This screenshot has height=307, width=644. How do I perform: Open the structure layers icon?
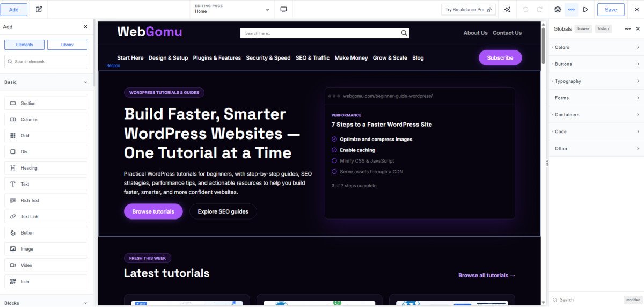(x=558, y=9)
